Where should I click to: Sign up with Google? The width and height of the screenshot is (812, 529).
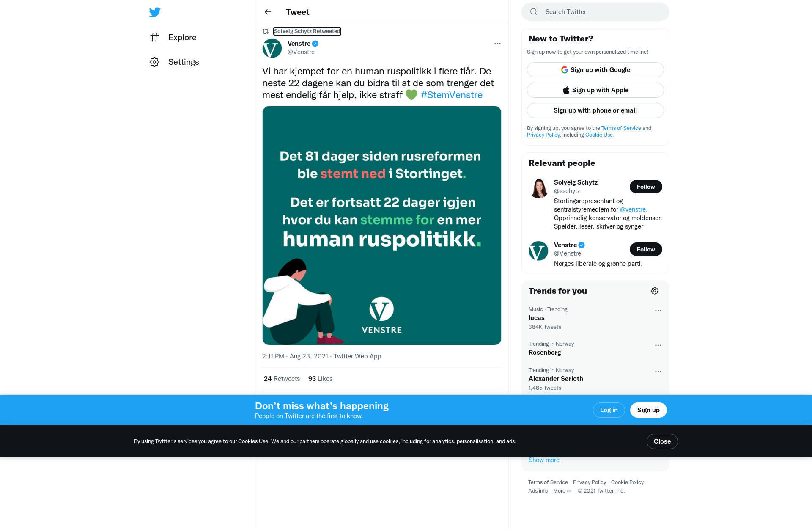click(595, 70)
